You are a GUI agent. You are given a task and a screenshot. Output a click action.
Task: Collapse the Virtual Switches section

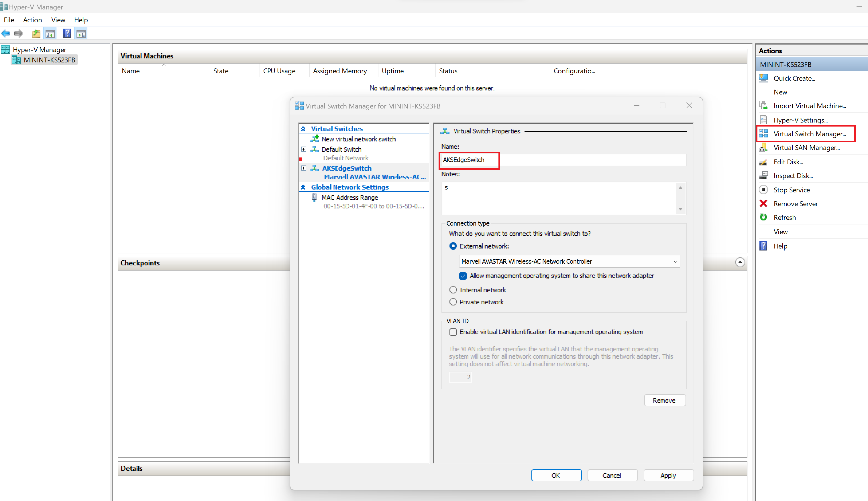[x=303, y=129]
